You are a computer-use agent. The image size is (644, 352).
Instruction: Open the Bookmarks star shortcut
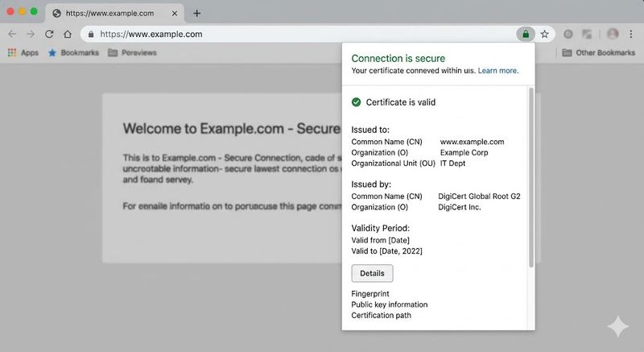click(73, 52)
